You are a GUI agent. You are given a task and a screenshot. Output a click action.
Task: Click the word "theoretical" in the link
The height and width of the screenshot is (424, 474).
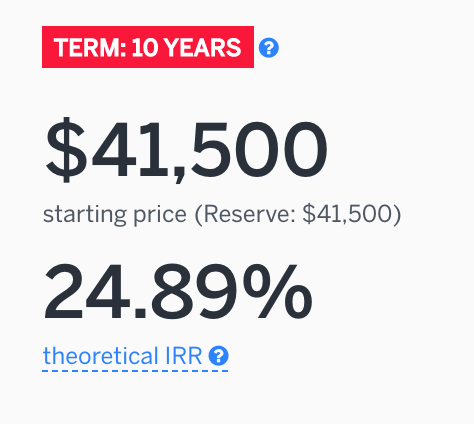tap(101, 356)
